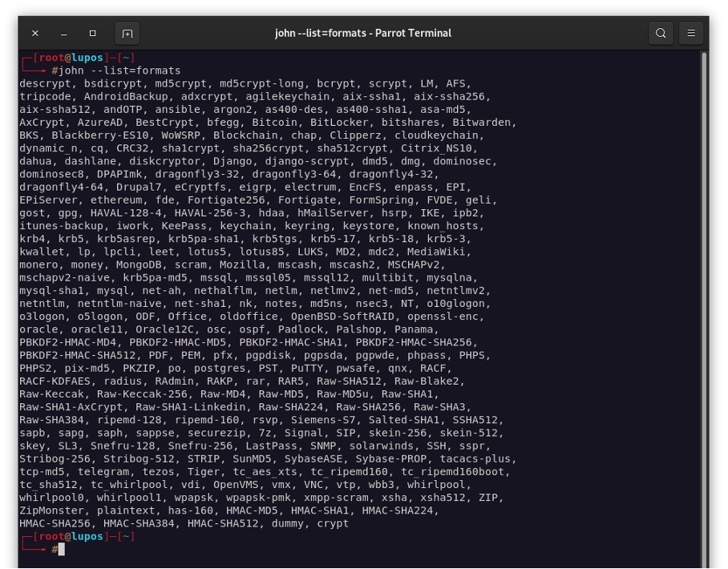Click the window title 'john --list=formats - Parrot Terminal'
This screenshot has width=728, height=569.
tap(363, 33)
